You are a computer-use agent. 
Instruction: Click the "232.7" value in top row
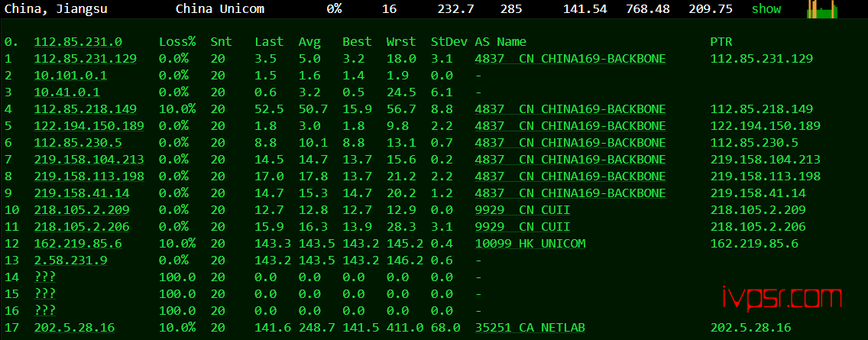point(455,9)
